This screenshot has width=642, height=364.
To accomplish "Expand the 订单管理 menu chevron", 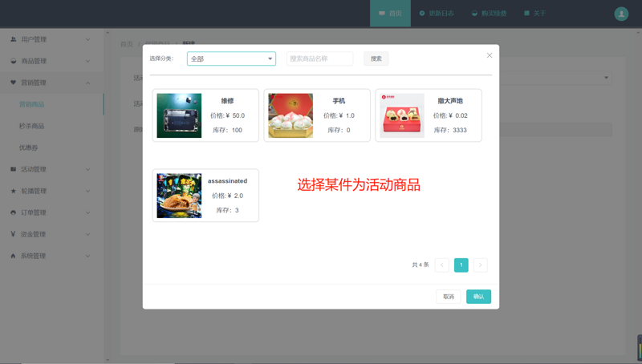I will (x=87, y=212).
